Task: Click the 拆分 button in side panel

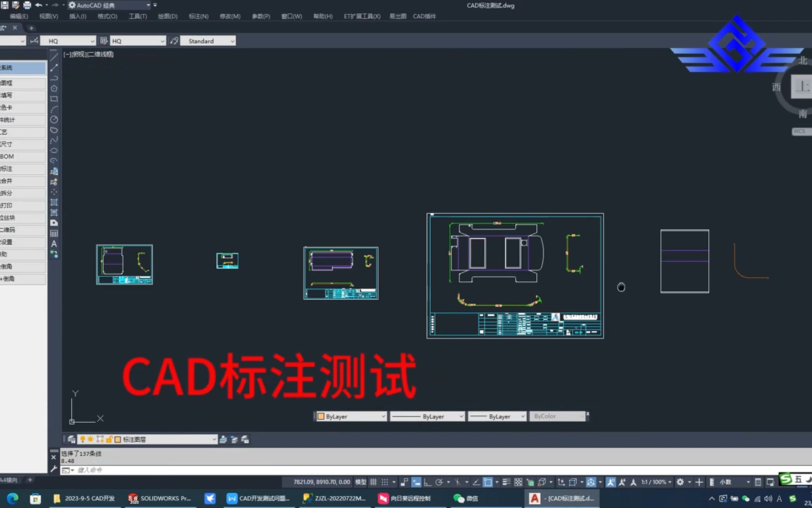Action: [23, 193]
